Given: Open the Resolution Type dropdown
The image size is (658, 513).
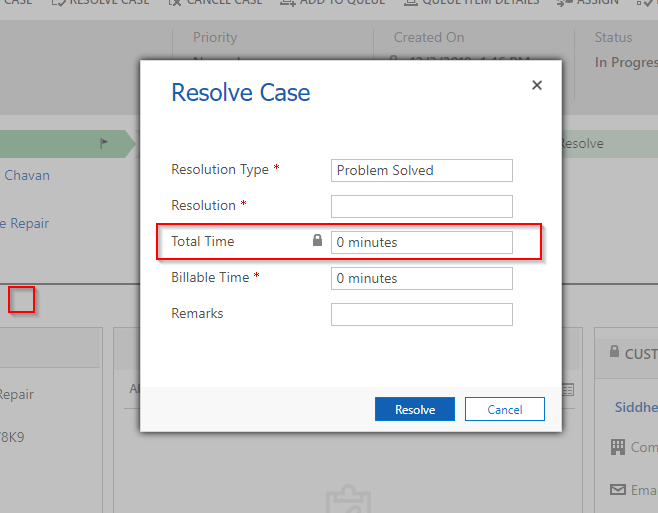Looking at the screenshot, I should (421, 170).
